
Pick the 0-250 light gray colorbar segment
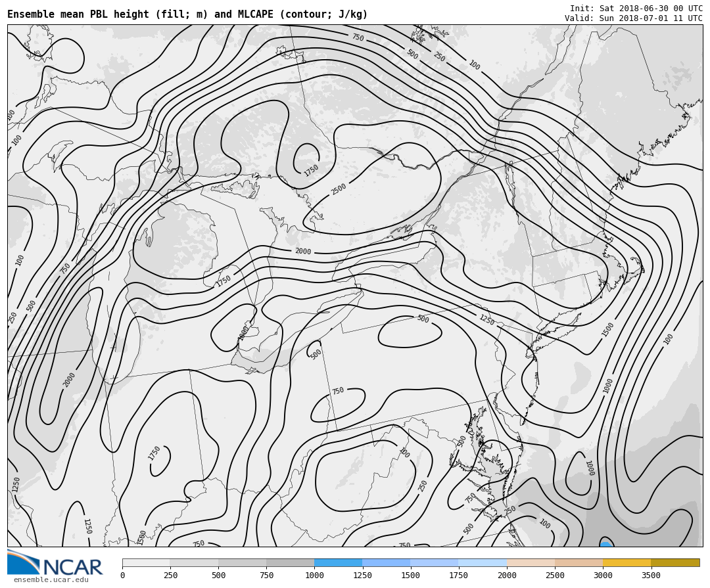point(146,562)
